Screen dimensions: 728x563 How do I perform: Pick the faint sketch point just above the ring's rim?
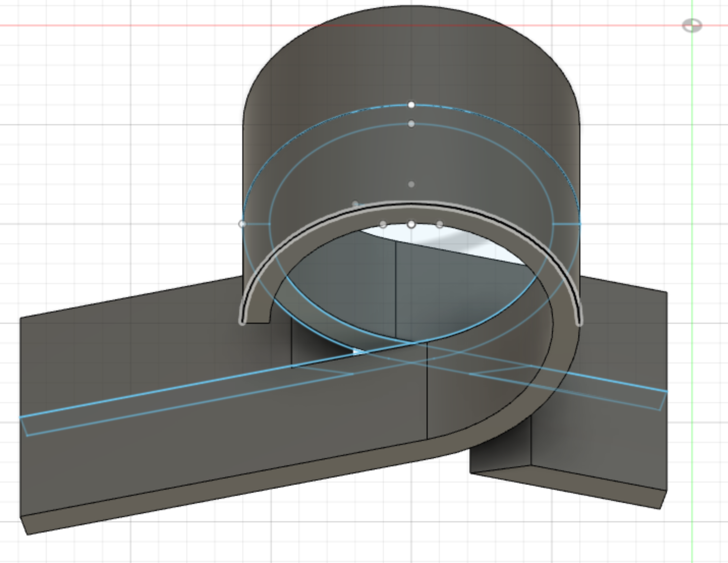click(x=355, y=204)
